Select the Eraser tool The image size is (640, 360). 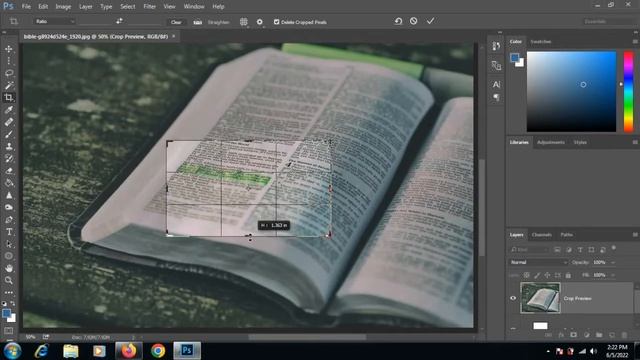9,171
